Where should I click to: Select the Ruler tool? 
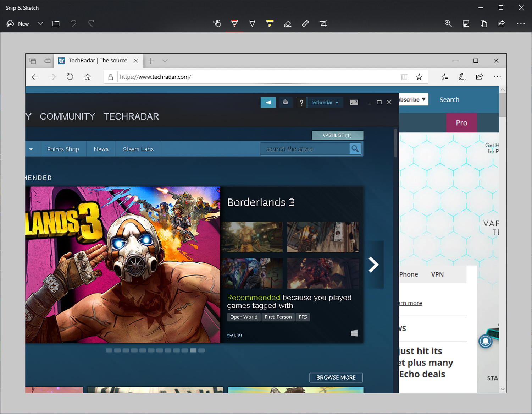(x=305, y=24)
